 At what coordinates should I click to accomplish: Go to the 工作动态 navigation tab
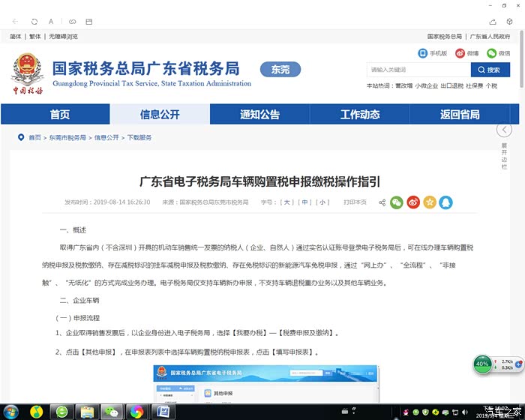360,114
